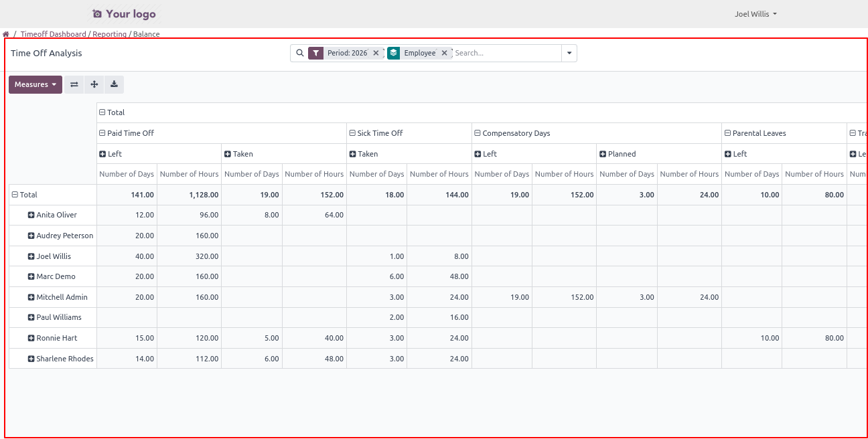The width and height of the screenshot is (868, 439).
Task: Click the Balance breadcrumb link
Action: pyautogui.click(x=146, y=34)
